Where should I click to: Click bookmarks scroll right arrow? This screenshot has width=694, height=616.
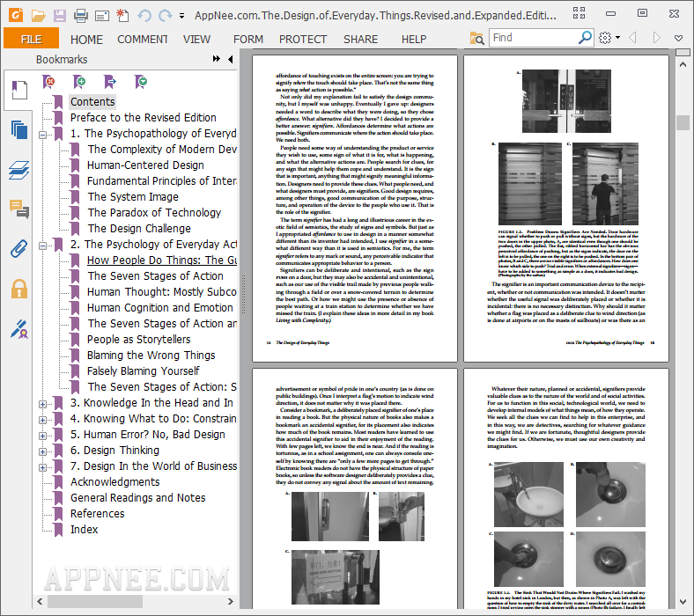click(230, 601)
